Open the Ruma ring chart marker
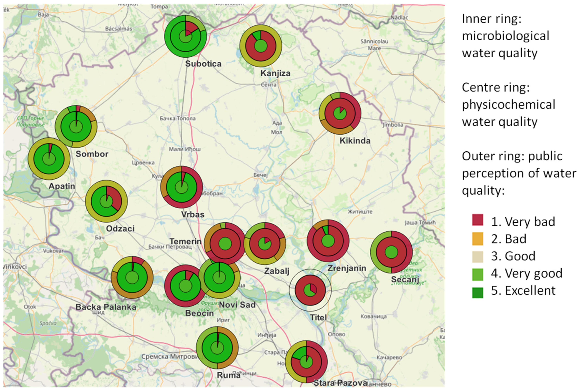Viewport: 579px width, 392px height. (217, 348)
